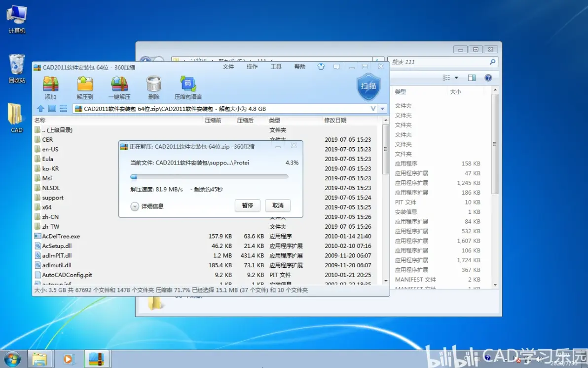The width and height of the screenshot is (588, 368).
Task: Sort by the 压缩后 column header
Action: click(245, 120)
